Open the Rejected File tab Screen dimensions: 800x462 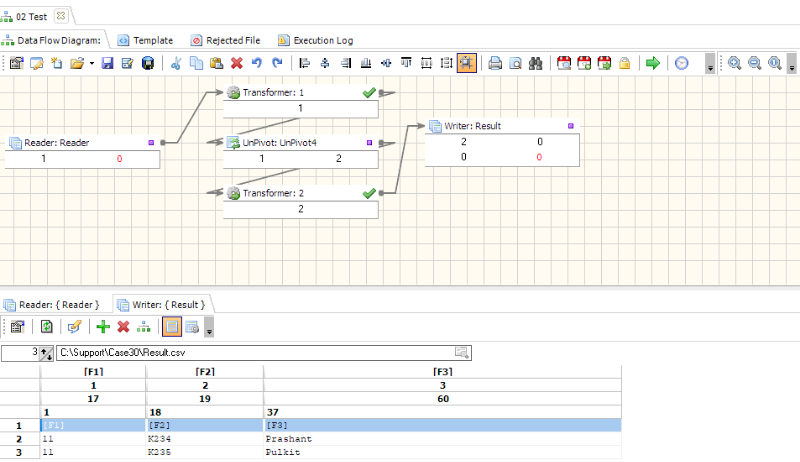coord(226,40)
